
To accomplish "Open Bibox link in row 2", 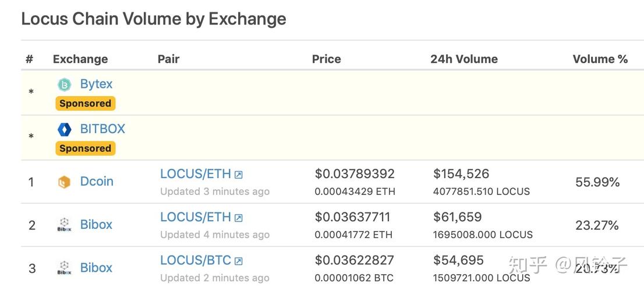I will click(x=96, y=225).
